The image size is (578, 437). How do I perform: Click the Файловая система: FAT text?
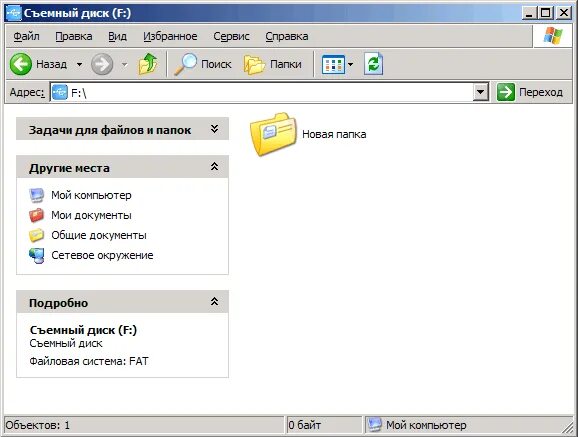[89, 361]
